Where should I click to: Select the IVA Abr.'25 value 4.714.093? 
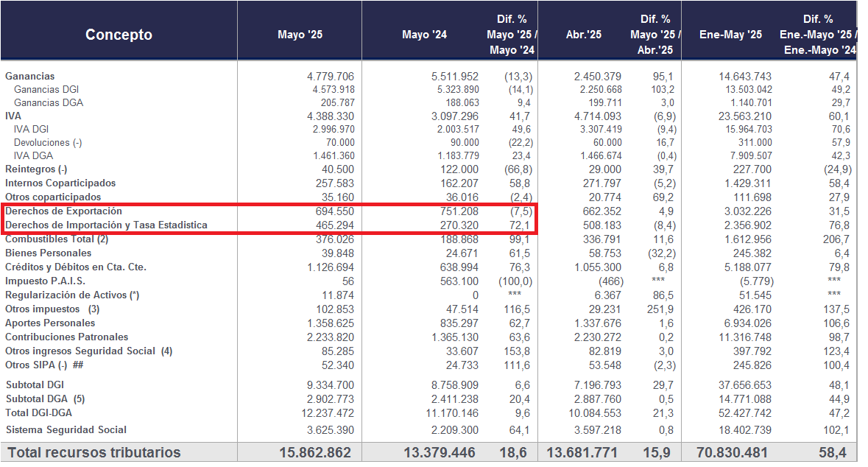click(598, 116)
